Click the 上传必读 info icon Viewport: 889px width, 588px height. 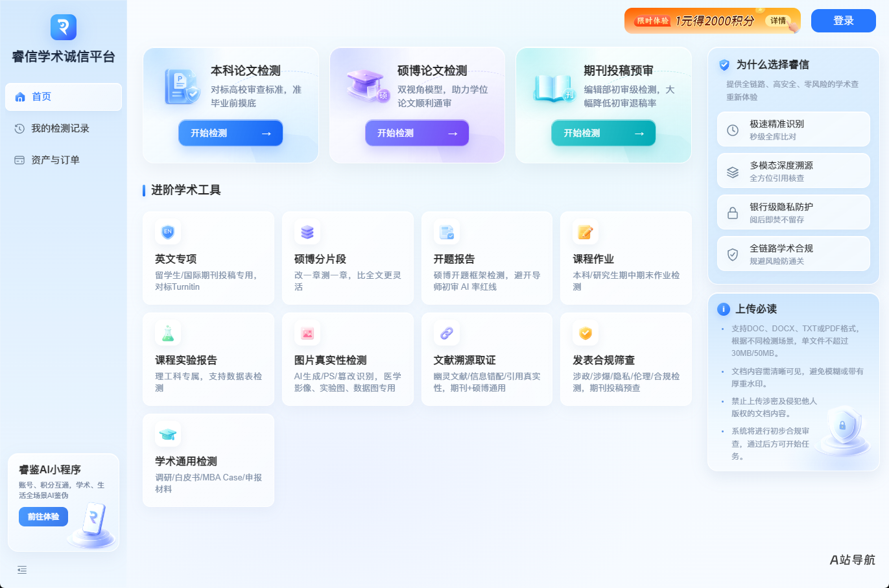point(724,309)
